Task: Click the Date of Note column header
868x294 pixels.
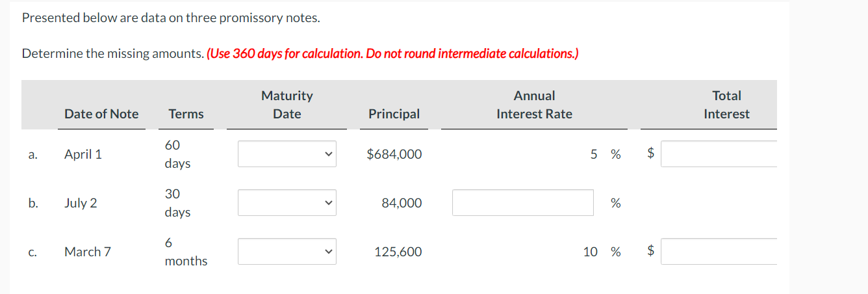Action: [x=101, y=114]
